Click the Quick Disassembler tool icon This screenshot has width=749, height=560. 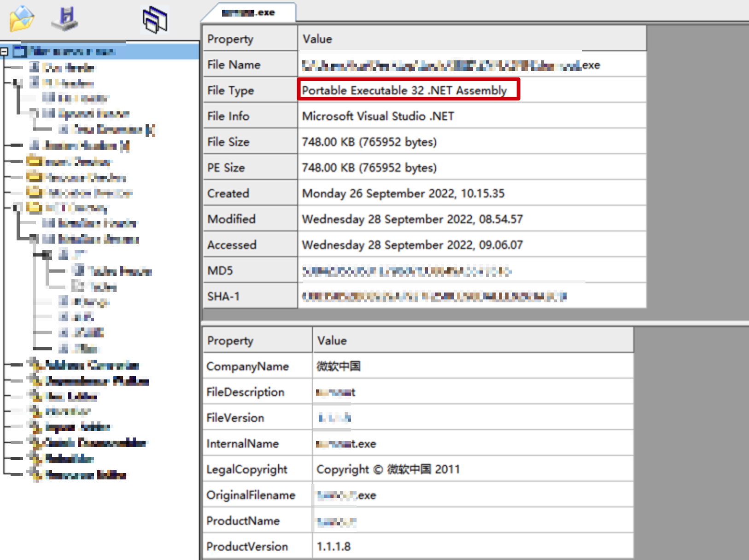(x=35, y=443)
